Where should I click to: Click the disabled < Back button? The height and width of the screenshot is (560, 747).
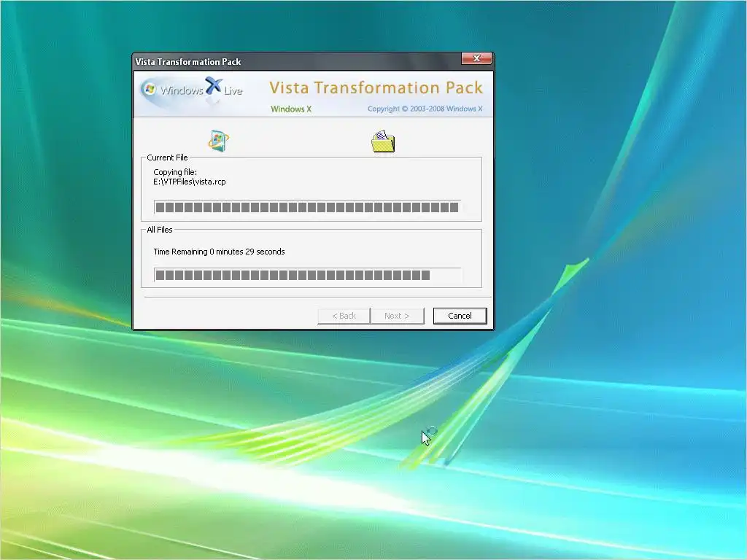pyautogui.click(x=344, y=316)
